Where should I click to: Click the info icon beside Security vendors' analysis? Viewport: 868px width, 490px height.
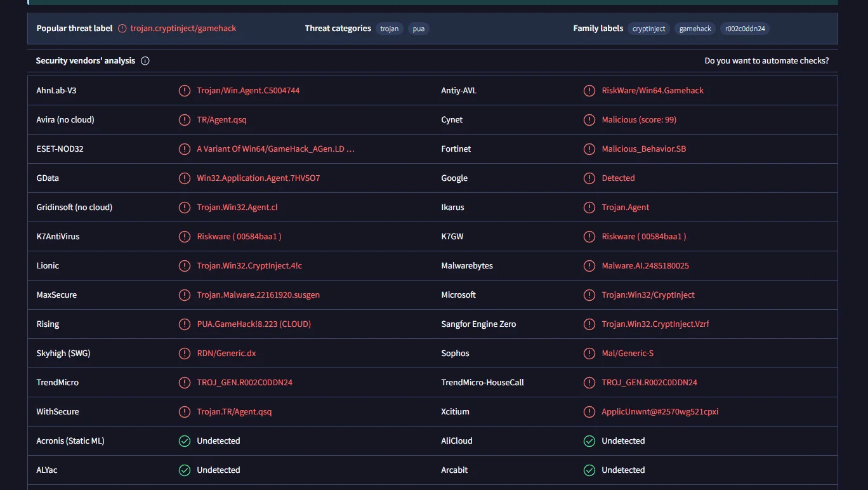145,61
